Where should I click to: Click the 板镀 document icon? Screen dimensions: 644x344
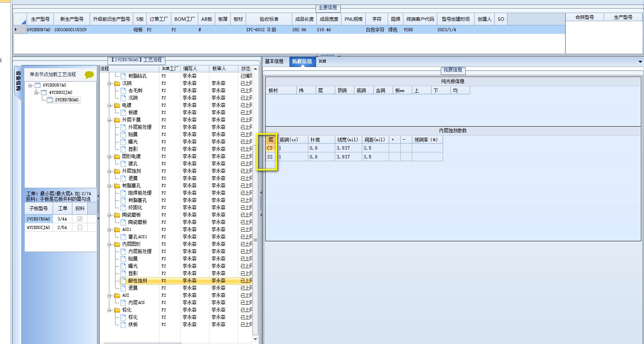(123, 112)
